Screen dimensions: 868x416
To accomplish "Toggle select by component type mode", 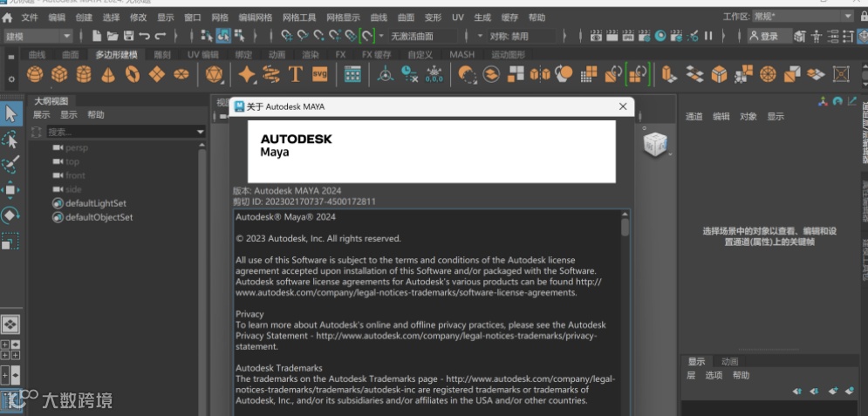I will click(239, 36).
